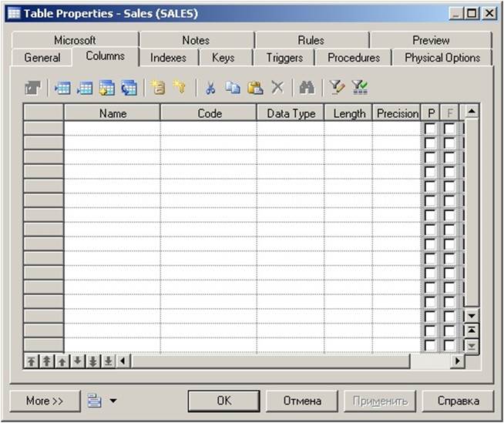Click the horizontal scrollbar left arrow
Screen dimensions: 504x423
[x=123, y=361]
